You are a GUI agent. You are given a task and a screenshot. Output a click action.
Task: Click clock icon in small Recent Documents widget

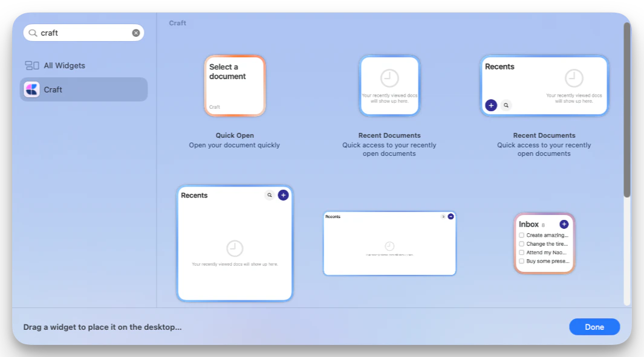[389, 78]
